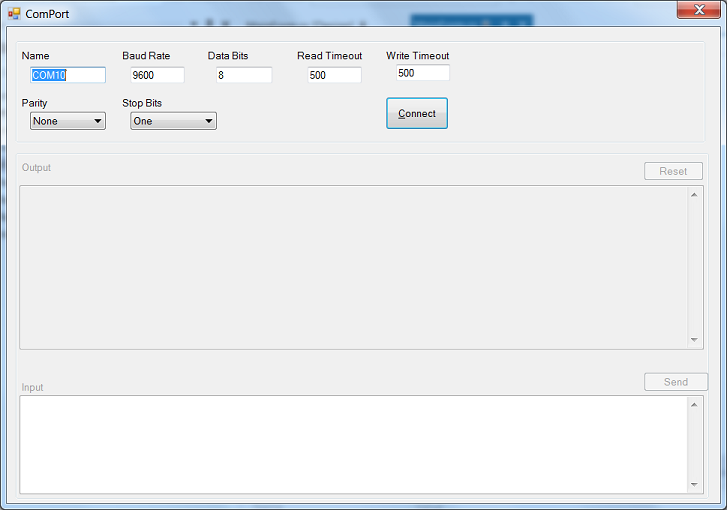The width and height of the screenshot is (727, 510).
Task: Click the Output scrollbar up arrow
Action: [694, 195]
